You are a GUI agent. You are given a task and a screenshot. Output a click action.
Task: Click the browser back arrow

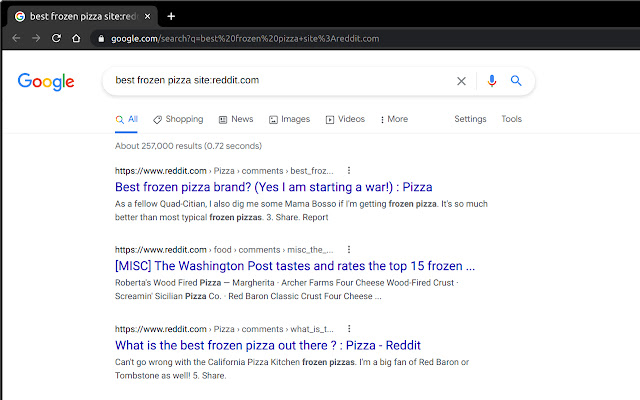coord(16,38)
